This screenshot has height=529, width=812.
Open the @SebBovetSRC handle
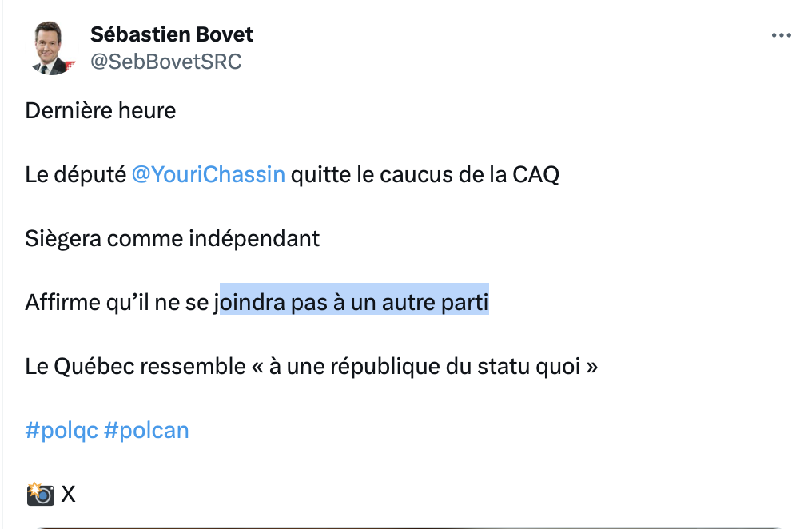pos(165,62)
